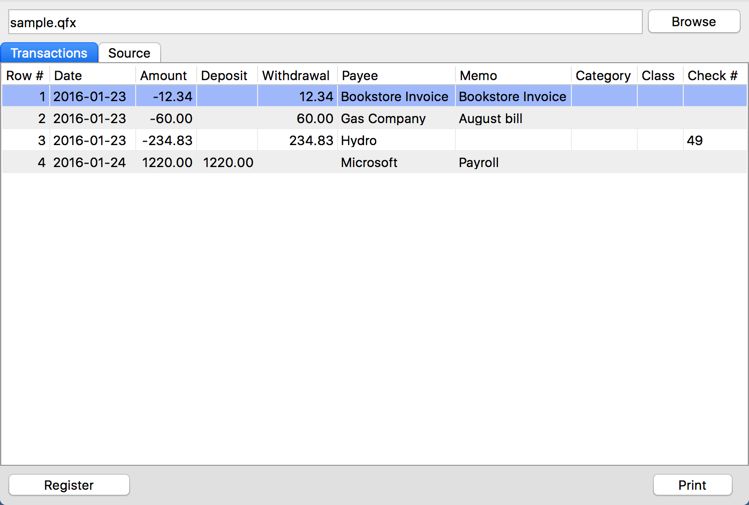Focus the sample.qfx file path field
Image resolution: width=749 pixels, height=505 pixels.
coord(325,22)
